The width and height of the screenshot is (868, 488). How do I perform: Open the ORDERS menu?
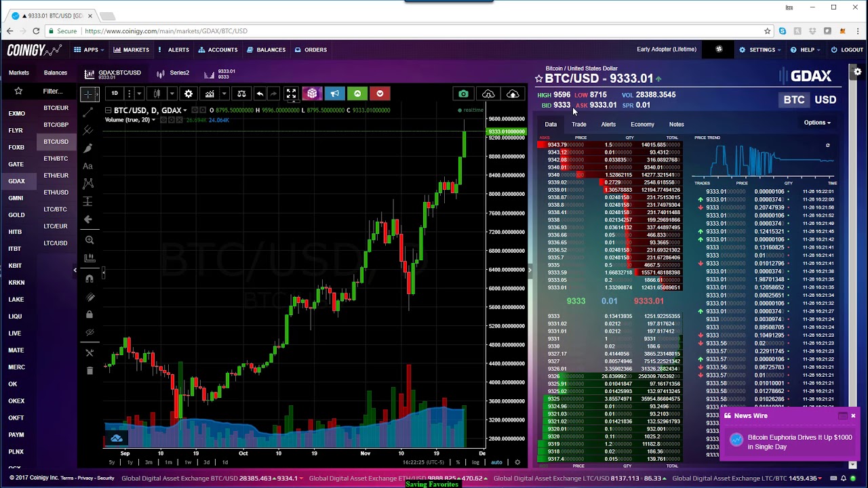click(x=311, y=49)
